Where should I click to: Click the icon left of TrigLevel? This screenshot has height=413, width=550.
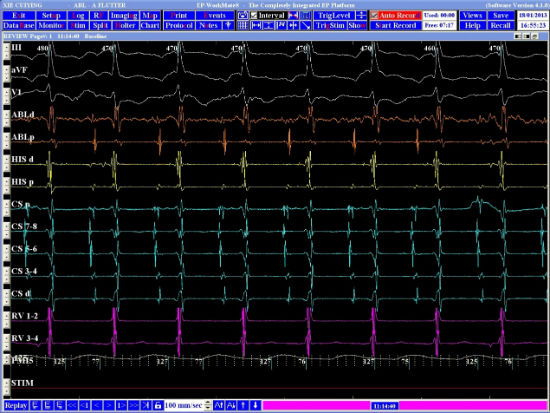(306, 15)
